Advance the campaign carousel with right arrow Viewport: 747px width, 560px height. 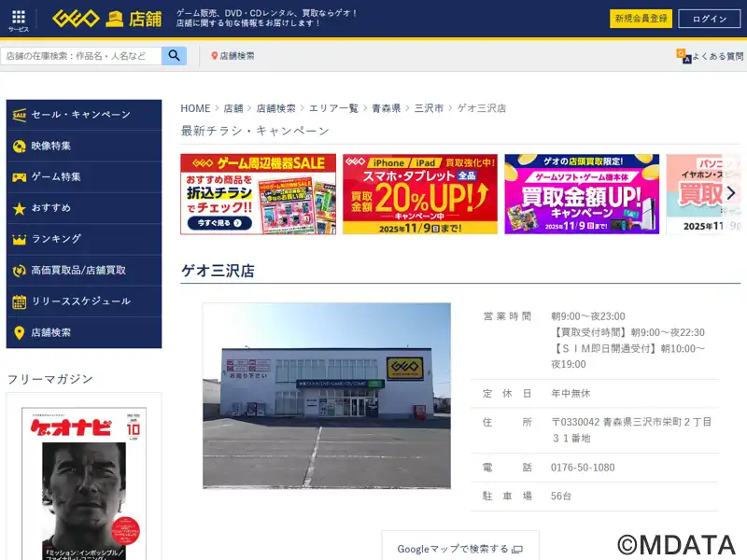pyautogui.click(x=731, y=193)
